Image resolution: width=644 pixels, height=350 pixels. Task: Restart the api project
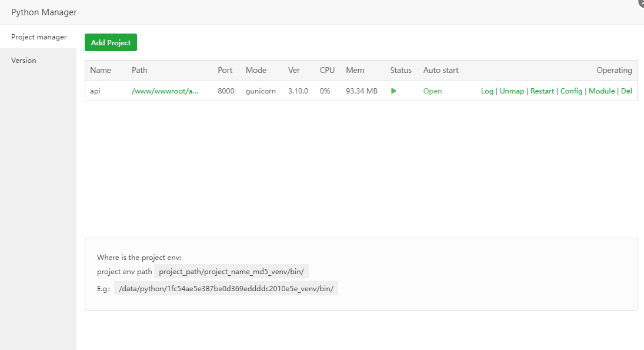tap(542, 91)
